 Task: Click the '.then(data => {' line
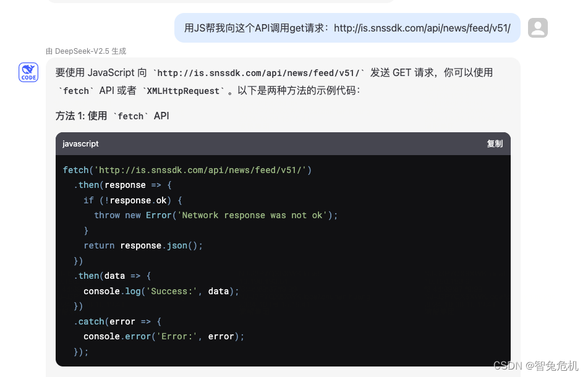tap(112, 276)
